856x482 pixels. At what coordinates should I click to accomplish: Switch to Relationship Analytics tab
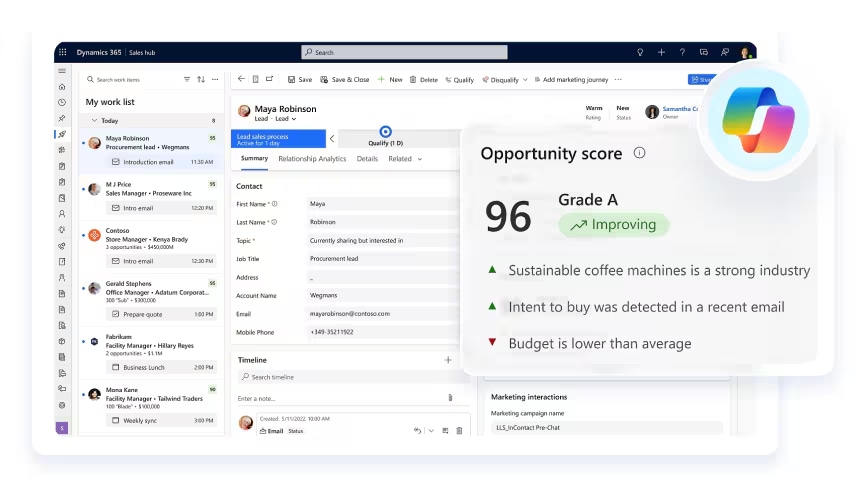coord(312,159)
